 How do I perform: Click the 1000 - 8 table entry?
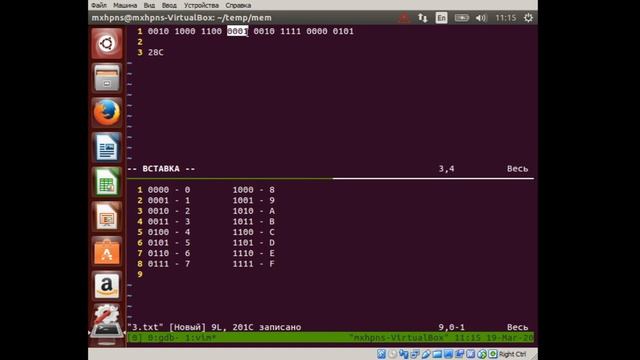click(253, 190)
